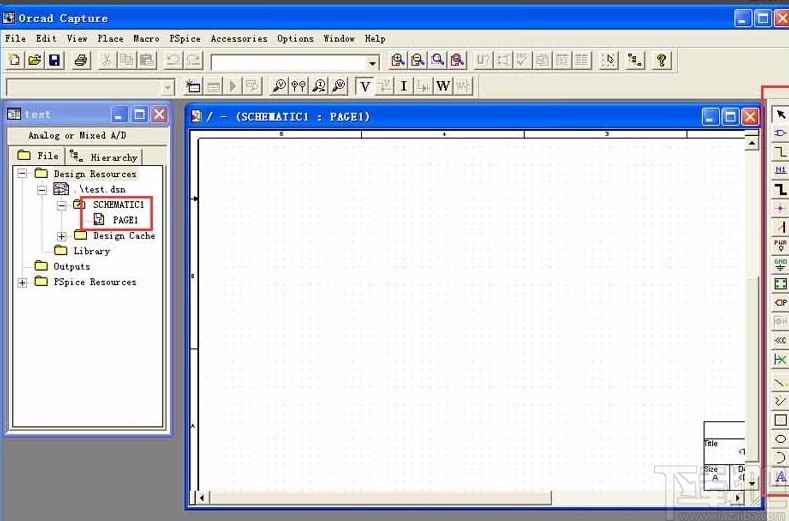Collapse the Design Resources folder

coord(22,174)
